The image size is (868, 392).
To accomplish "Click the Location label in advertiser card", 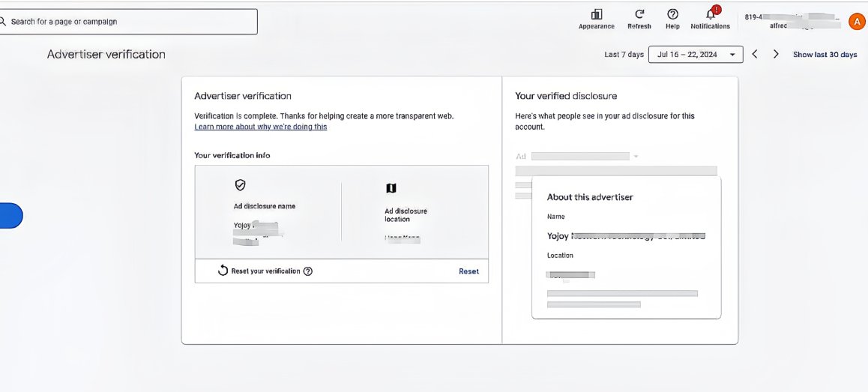I will (560, 256).
